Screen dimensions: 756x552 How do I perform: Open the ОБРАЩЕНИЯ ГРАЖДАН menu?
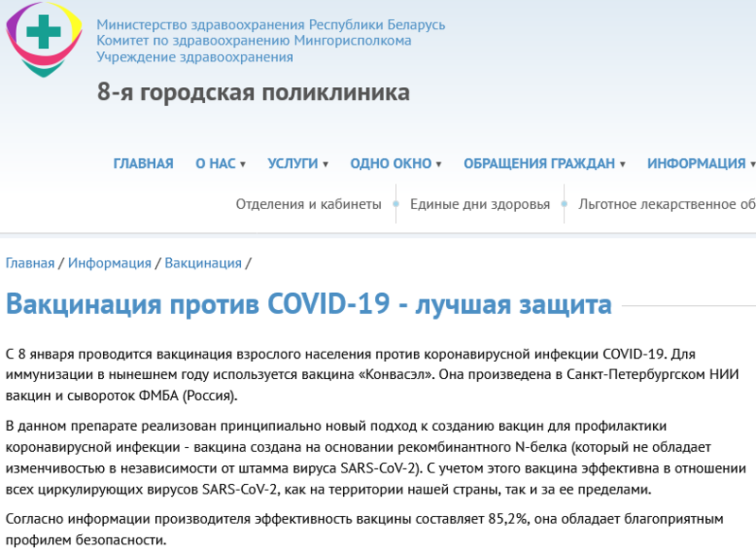[544, 164]
